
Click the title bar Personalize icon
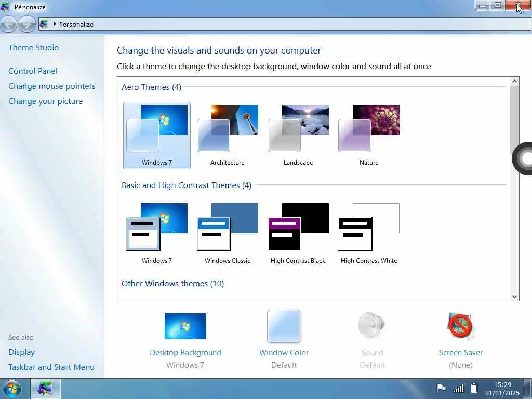click(5, 6)
